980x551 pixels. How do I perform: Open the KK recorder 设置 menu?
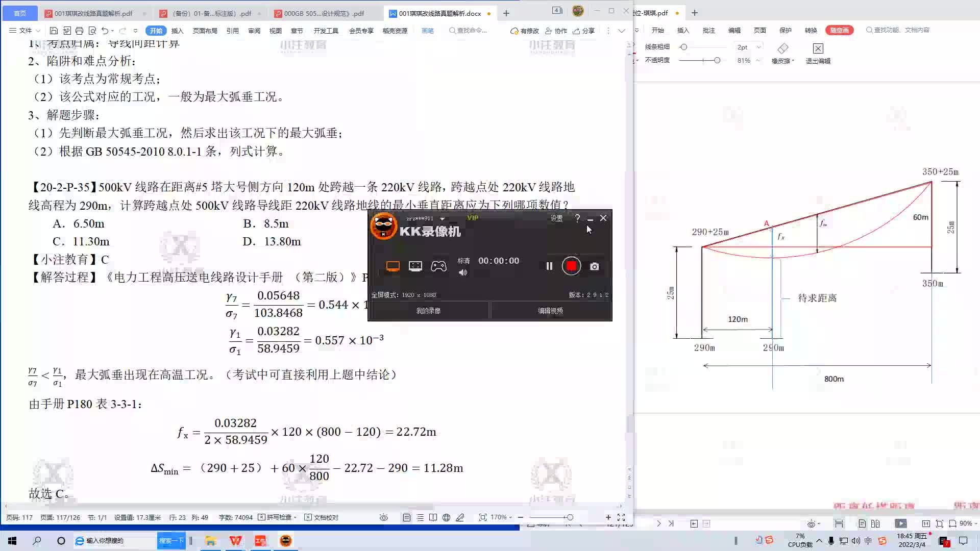(556, 218)
